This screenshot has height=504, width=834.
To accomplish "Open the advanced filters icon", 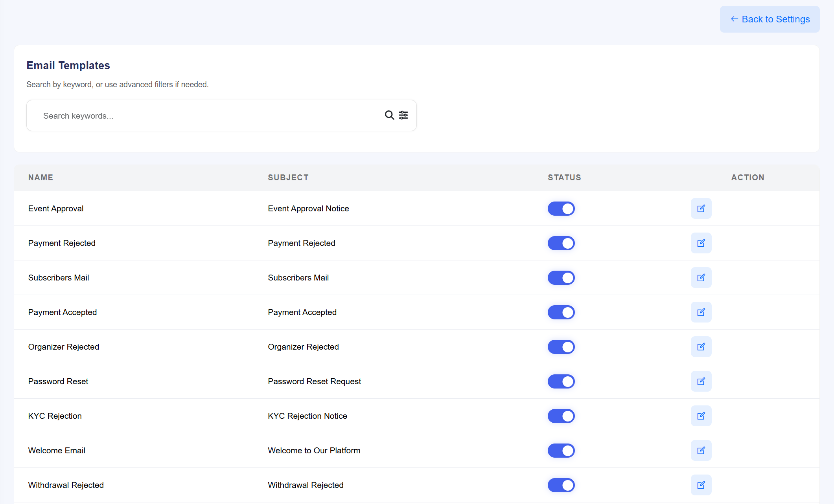I will pos(403,115).
